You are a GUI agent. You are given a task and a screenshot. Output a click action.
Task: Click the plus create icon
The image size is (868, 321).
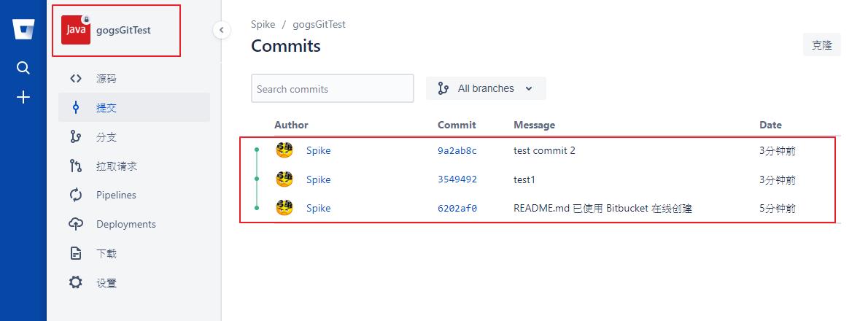[x=23, y=98]
